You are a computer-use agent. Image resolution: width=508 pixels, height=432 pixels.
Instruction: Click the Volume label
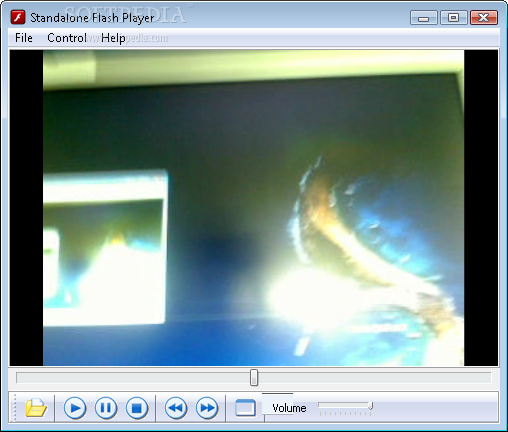(289, 408)
